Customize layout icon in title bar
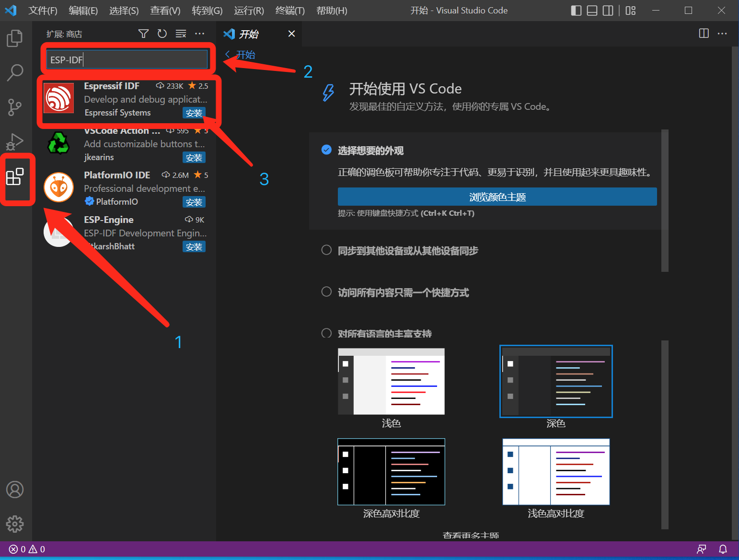739x560 pixels. tap(631, 11)
